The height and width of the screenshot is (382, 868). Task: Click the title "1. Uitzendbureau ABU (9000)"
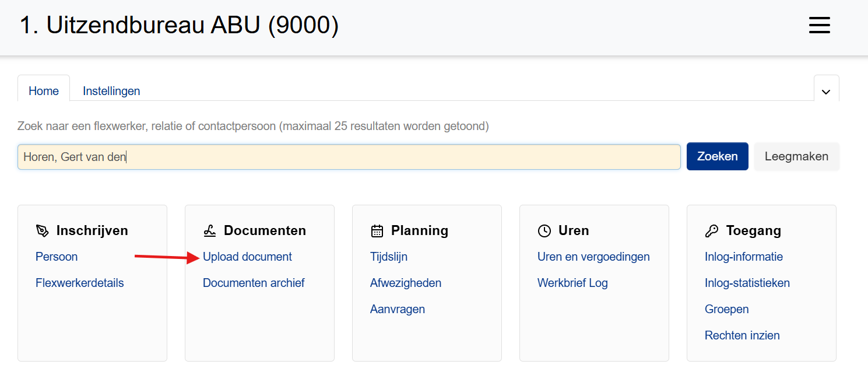[179, 25]
